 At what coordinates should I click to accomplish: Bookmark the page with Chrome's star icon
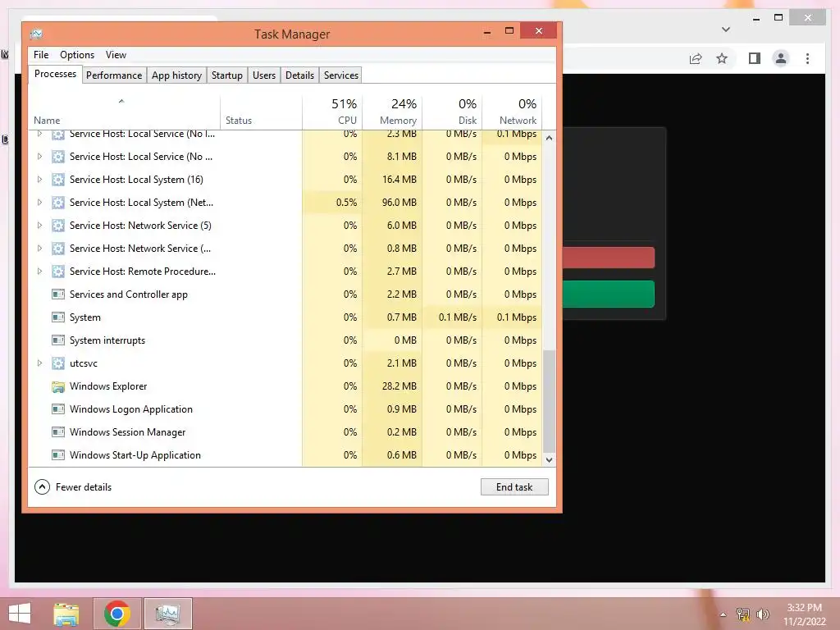coord(722,58)
